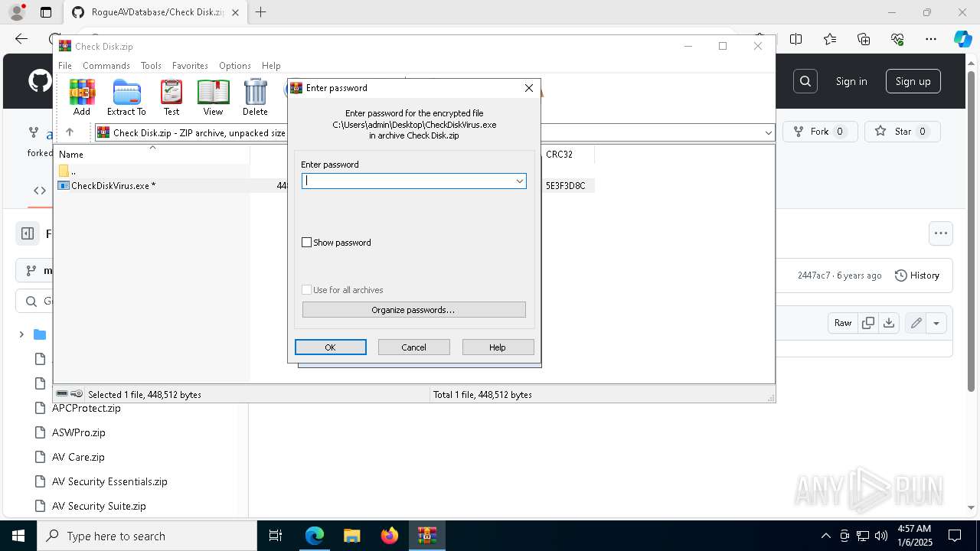Toggle the Show password checkbox
Viewport: 980px width, 551px height.
pos(307,243)
